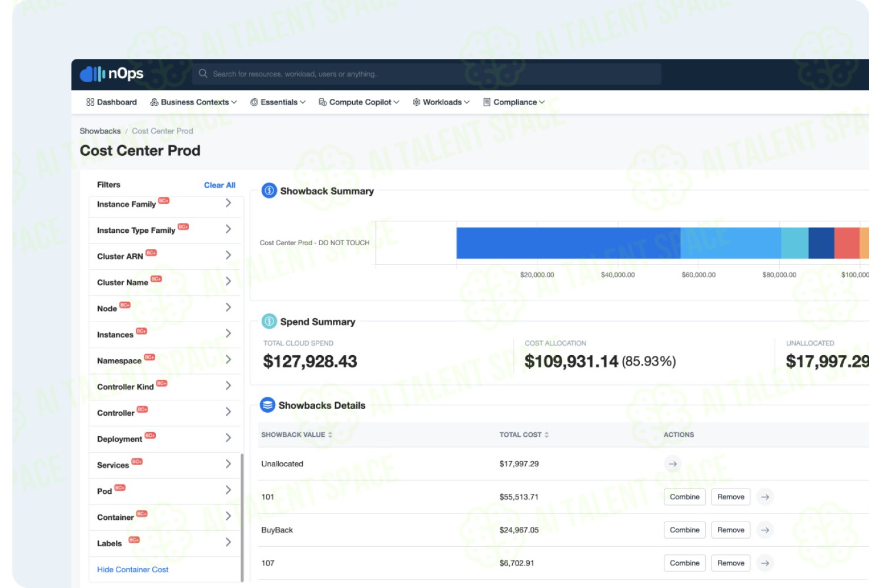Screen dimensions: 882x588
Task: Expand the Controller Kind filter
Action: click(228, 385)
